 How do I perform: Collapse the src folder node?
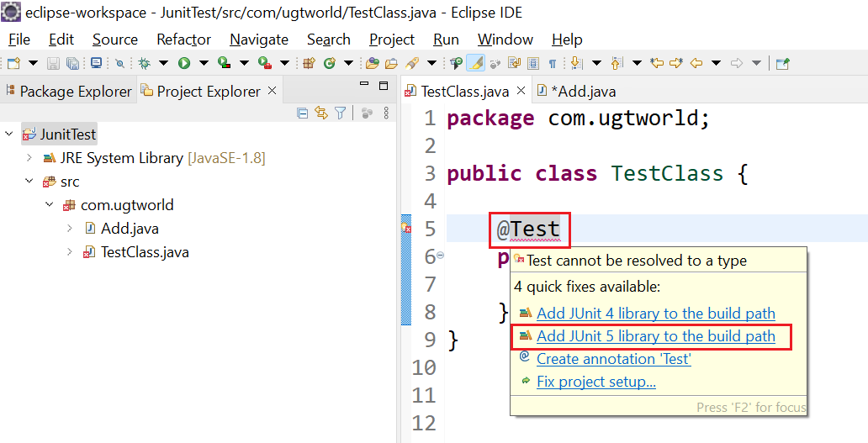click(29, 181)
